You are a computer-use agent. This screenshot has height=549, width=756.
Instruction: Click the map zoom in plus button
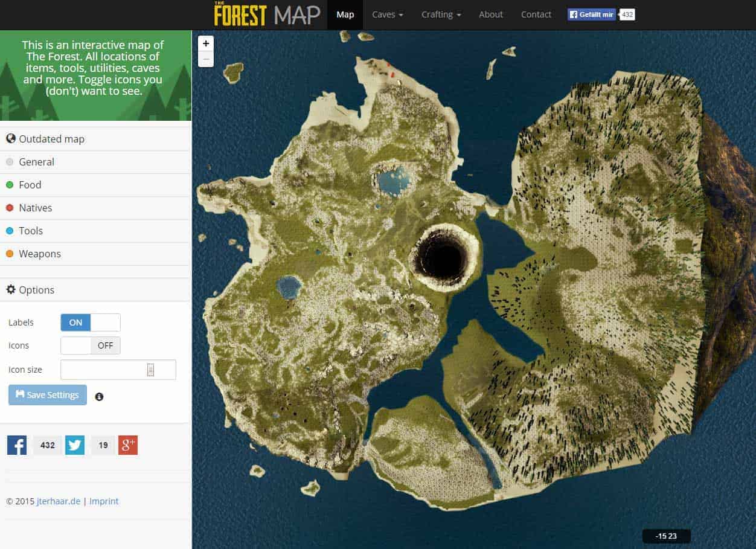click(206, 43)
